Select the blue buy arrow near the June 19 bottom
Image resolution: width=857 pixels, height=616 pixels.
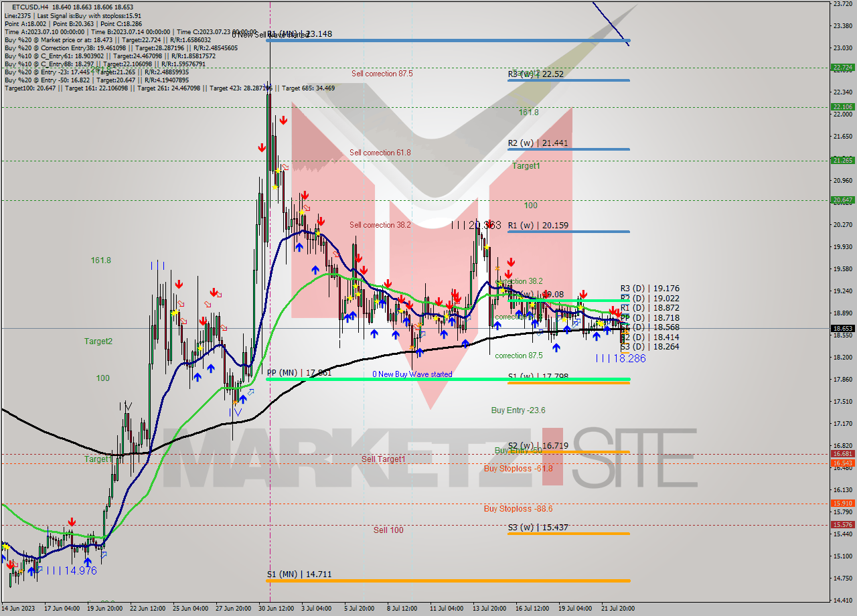[x=87, y=560]
